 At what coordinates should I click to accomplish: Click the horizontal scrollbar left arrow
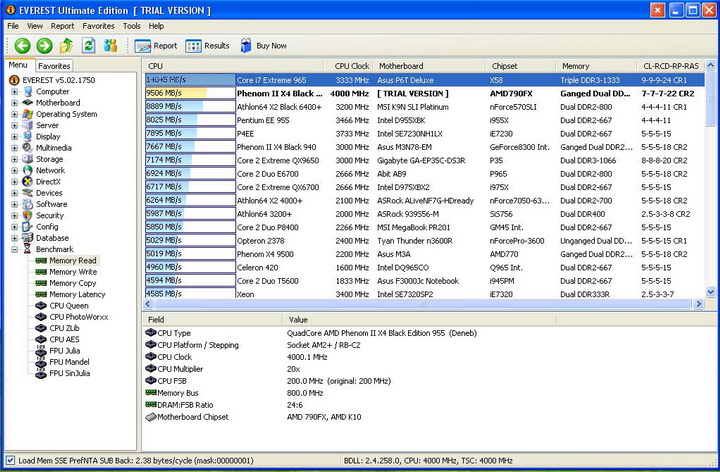[148, 303]
